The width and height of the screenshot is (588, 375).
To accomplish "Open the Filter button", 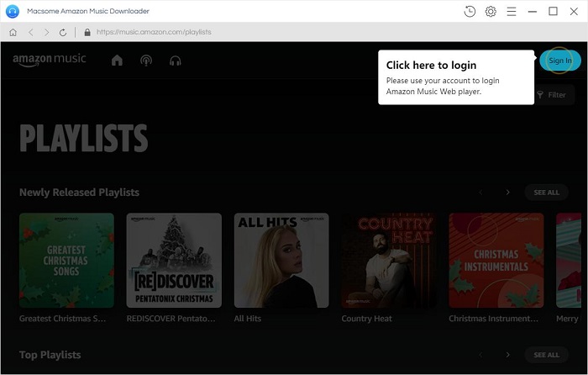I will click(x=552, y=95).
